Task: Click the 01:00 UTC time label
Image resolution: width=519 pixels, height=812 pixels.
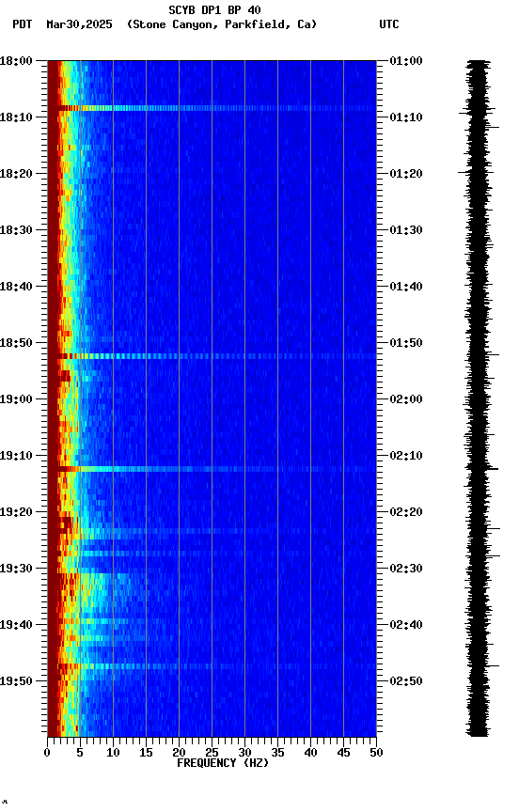Action: [406, 61]
